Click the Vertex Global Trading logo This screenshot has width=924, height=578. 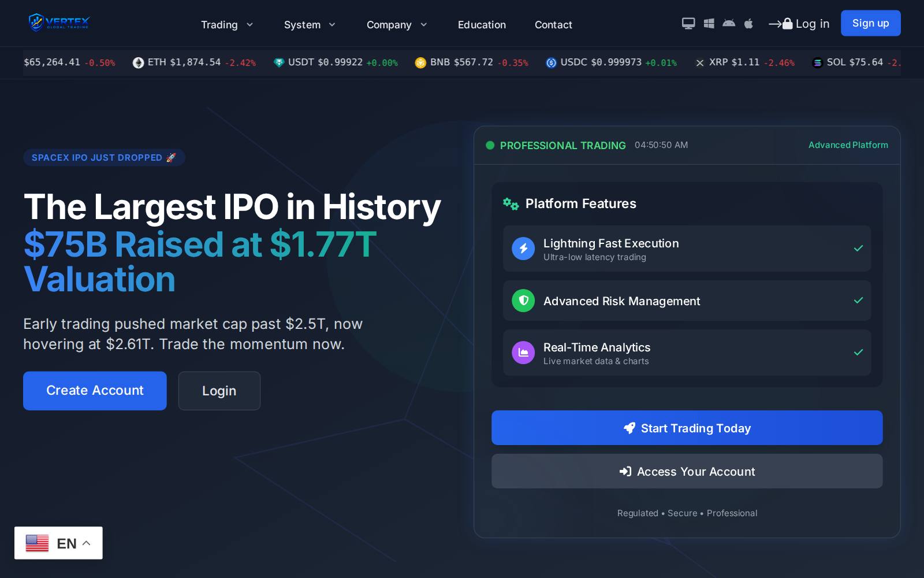tap(59, 23)
